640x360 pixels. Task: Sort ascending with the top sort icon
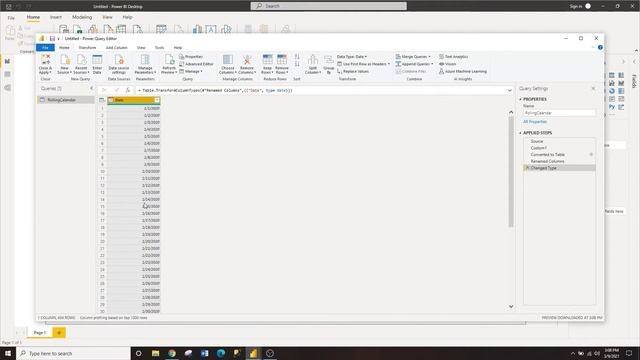click(x=297, y=57)
